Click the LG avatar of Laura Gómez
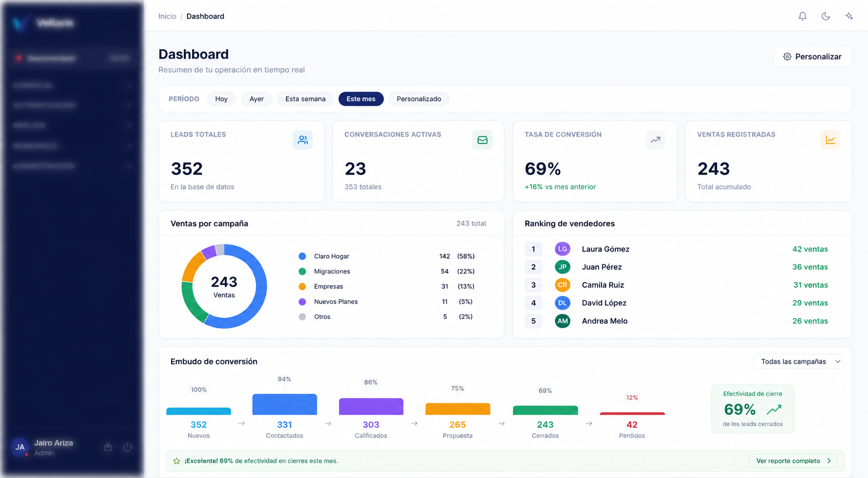This screenshot has width=868, height=478. click(562, 249)
